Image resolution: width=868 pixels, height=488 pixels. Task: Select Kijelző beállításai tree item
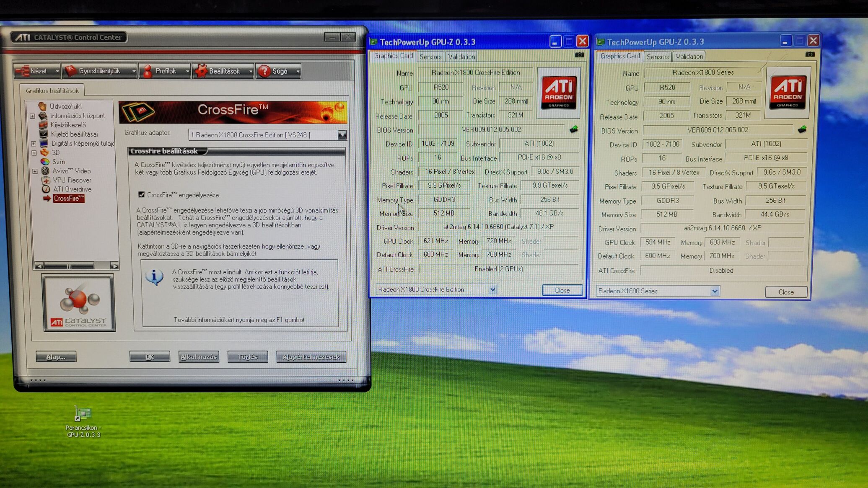(x=74, y=134)
